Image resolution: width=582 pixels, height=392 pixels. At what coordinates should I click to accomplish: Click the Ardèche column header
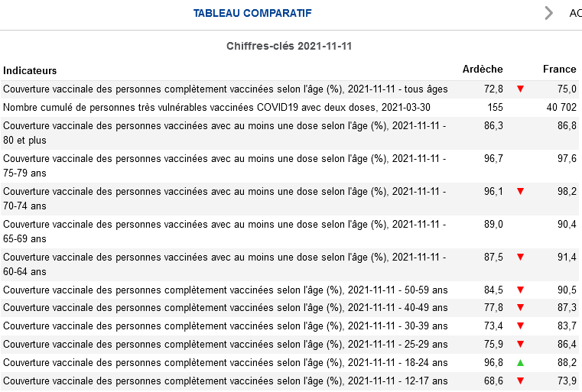click(x=483, y=70)
